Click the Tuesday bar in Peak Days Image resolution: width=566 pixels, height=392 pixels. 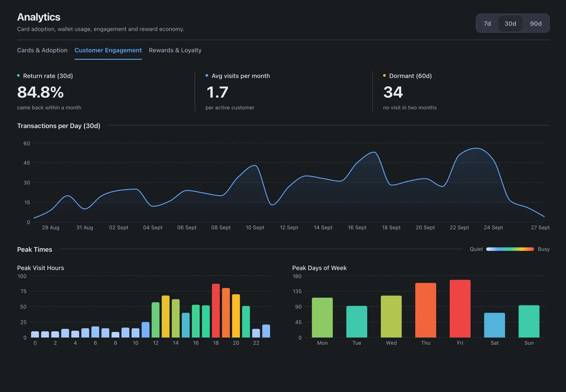click(x=357, y=322)
